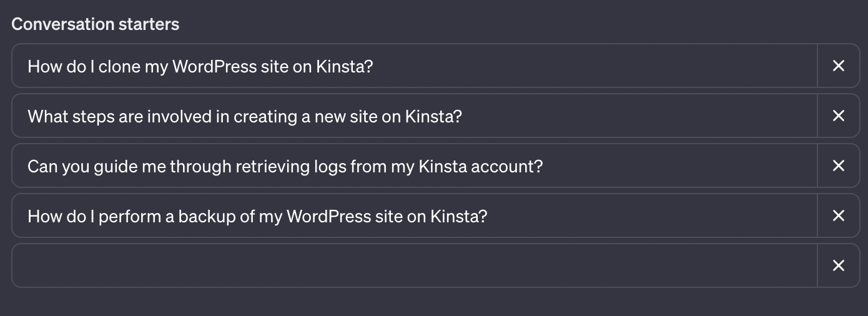Remove the clone WordPress site starter
Image resolution: width=868 pixels, height=316 pixels.
tap(838, 66)
